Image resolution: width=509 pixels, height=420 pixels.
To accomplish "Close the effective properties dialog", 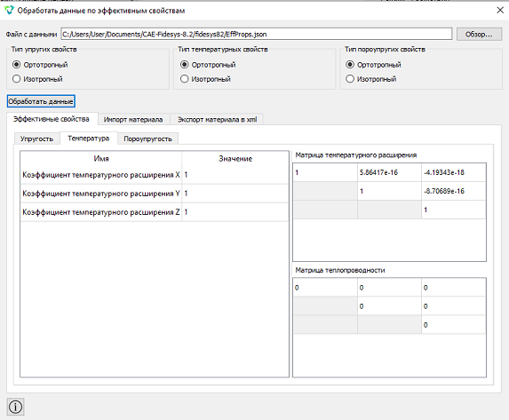I will tap(500, 11).
